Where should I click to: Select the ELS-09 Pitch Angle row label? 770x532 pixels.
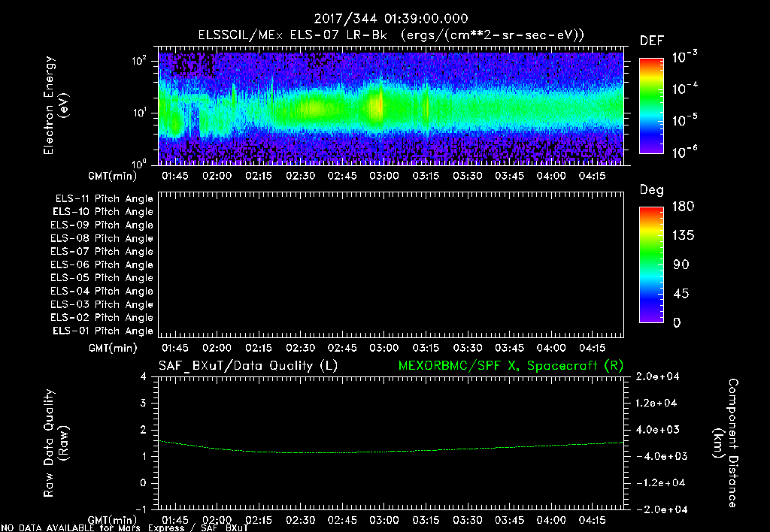click(102, 225)
